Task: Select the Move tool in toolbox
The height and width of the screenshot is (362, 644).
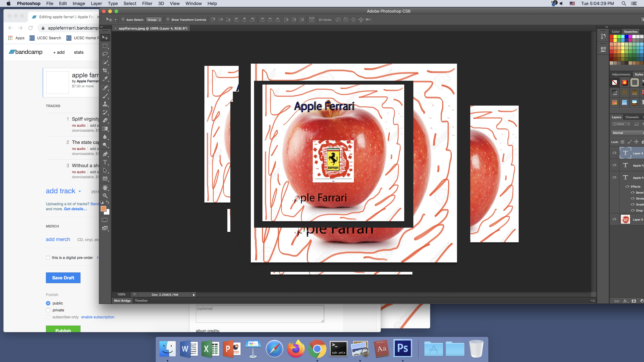Action: [105, 38]
